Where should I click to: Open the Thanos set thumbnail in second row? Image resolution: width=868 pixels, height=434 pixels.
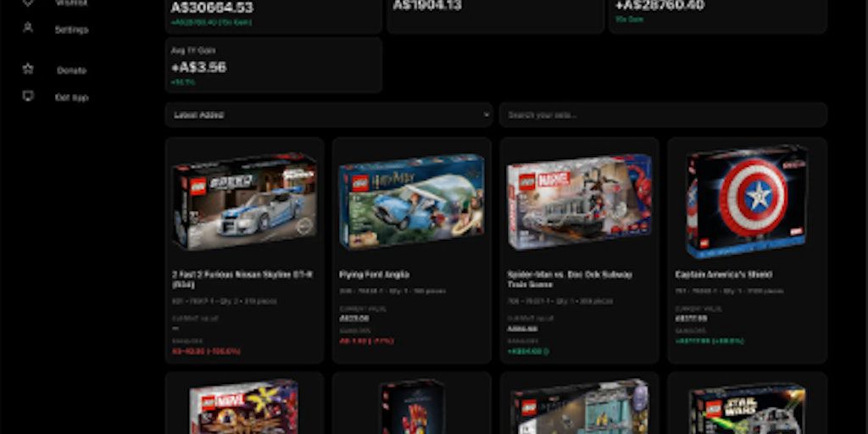(579, 408)
